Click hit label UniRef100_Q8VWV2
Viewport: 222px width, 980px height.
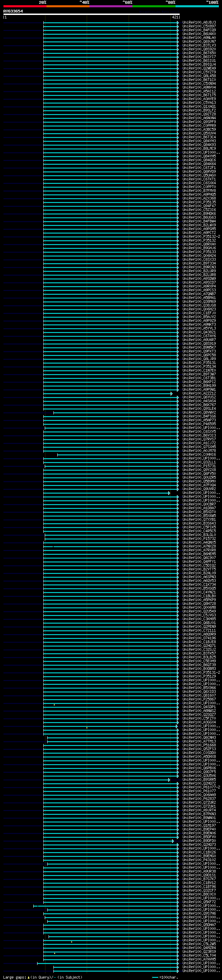(x=199, y=412)
